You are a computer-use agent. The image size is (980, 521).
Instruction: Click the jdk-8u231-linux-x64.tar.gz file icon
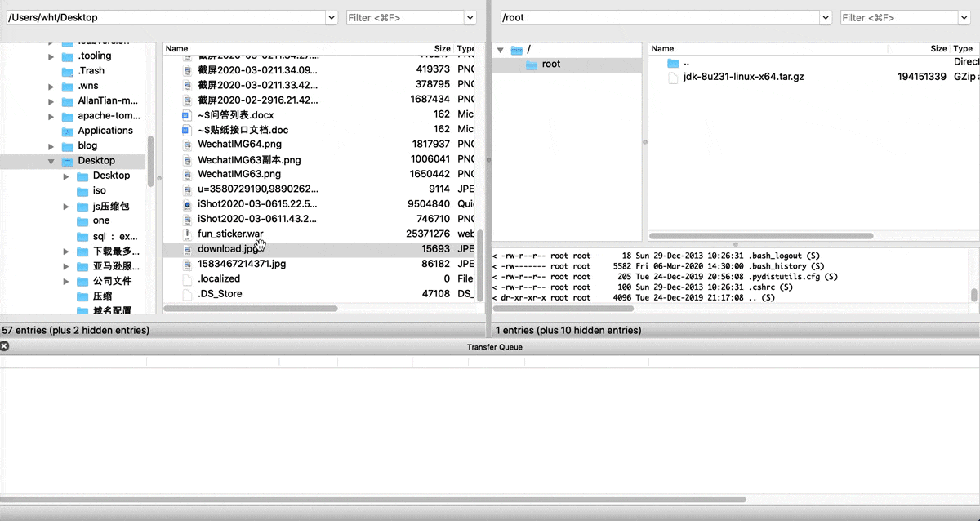[673, 78]
